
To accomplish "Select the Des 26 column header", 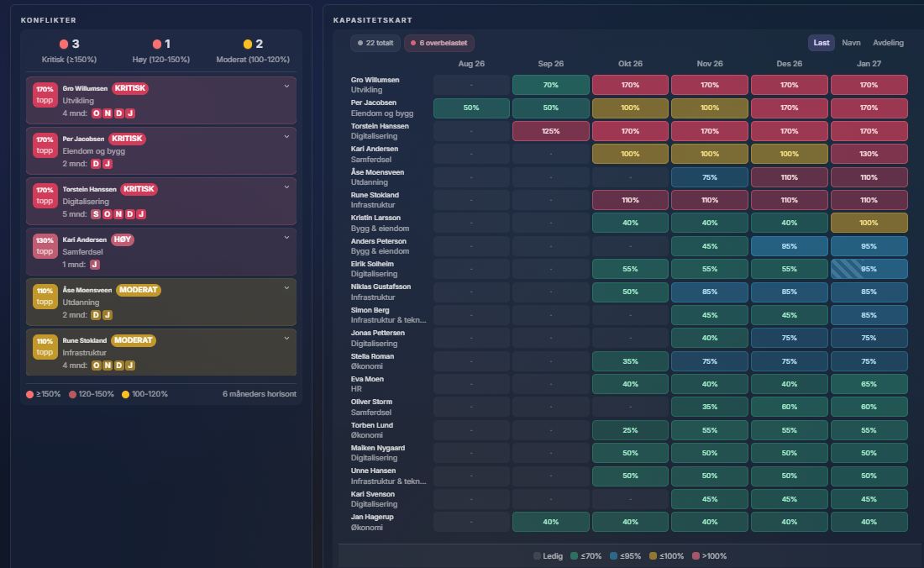I will tap(789, 64).
